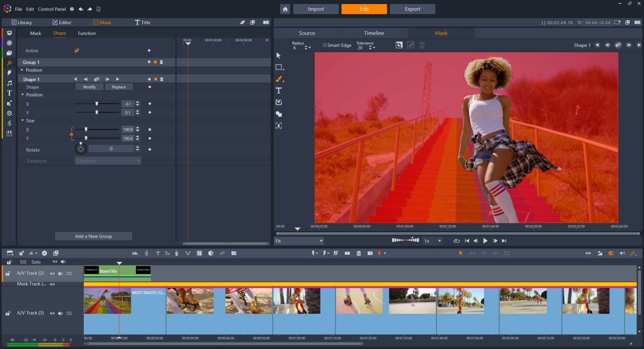Screen dimensions: 644x349
Task: Click the Modify button for Shape 1
Action: click(89, 87)
